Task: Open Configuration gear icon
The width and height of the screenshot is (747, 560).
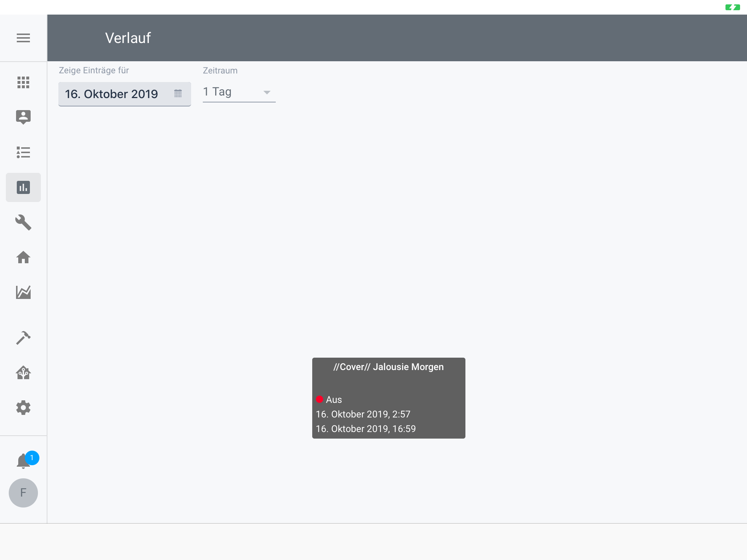Action: point(23,408)
